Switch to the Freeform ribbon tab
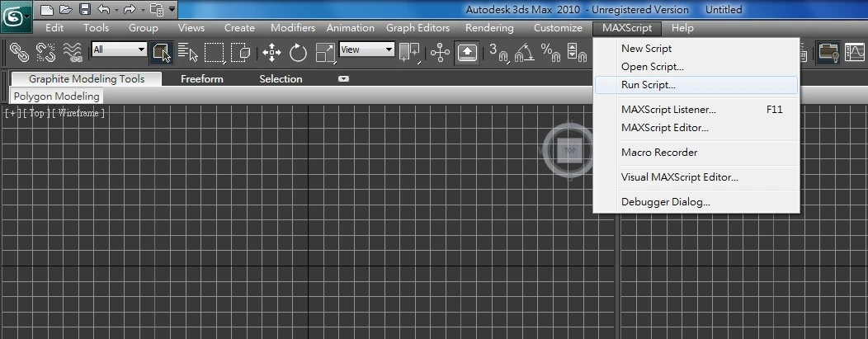 coord(202,79)
